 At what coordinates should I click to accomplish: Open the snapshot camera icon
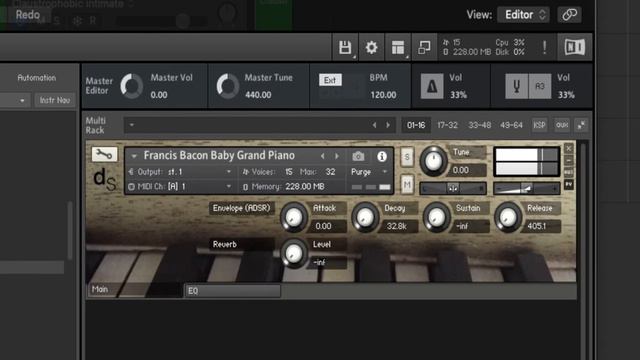[x=358, y=156]
